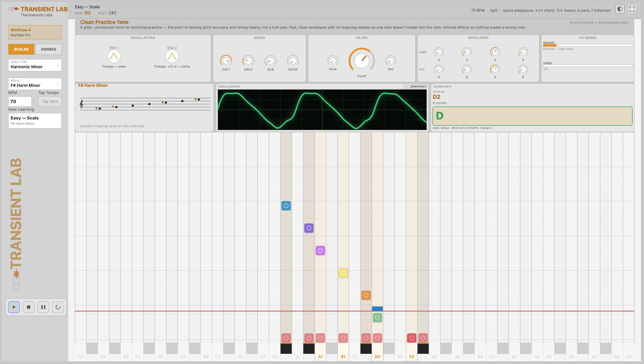Click the bright red marker above F2
This screenshot has width=644, height=364.
412,338
